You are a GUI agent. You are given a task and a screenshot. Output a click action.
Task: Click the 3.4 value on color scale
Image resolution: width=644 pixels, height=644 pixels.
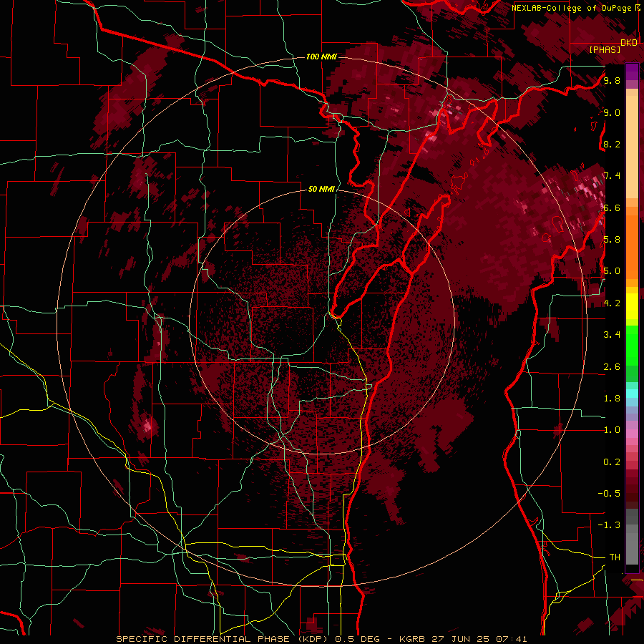pyautogui.click(x=612, y=335)
